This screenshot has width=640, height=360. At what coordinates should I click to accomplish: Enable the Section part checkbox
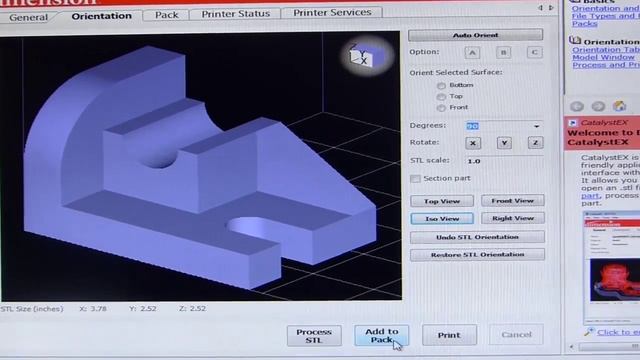(415, 179)
